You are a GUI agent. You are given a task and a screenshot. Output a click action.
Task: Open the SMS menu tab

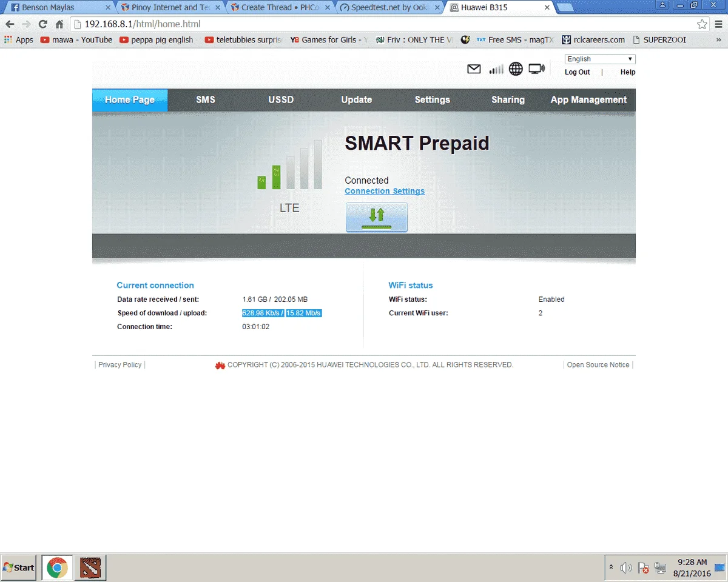206,100
